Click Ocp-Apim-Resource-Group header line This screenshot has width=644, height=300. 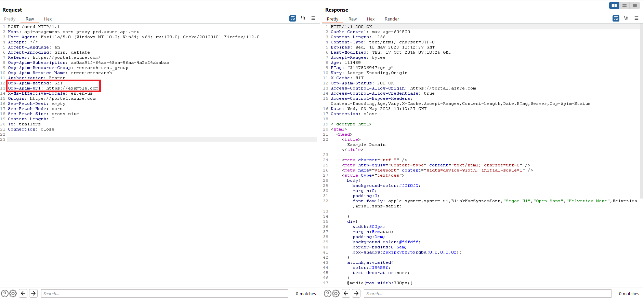tap(68, 68)
